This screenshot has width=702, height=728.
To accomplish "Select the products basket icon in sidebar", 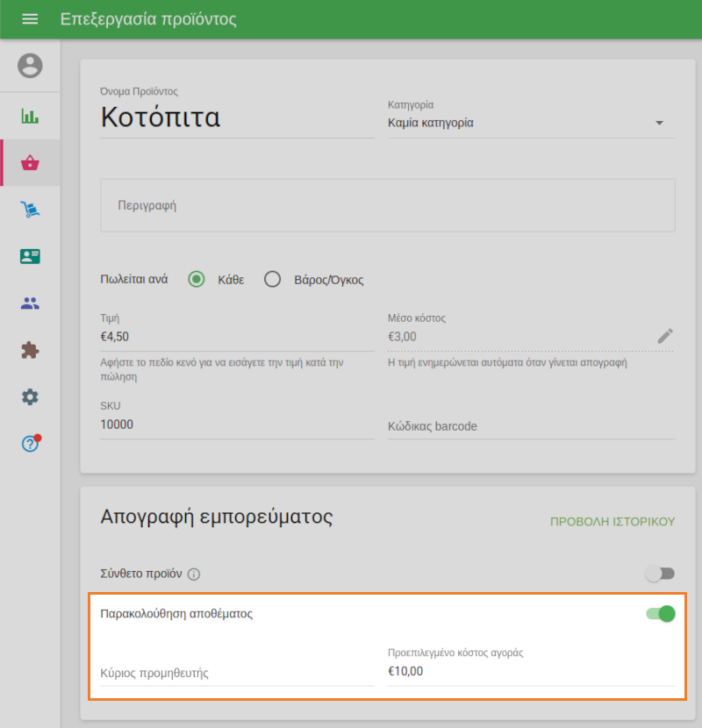I will pos(31,162).
